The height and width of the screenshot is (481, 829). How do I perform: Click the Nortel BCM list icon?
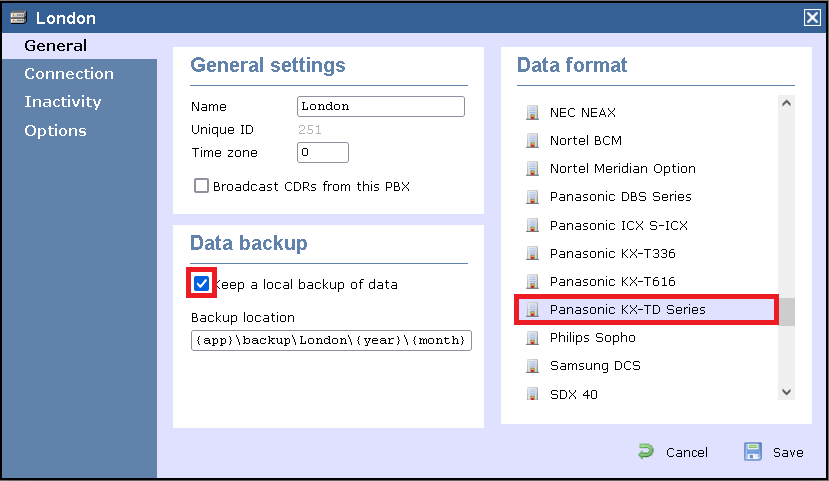point(532,141)
